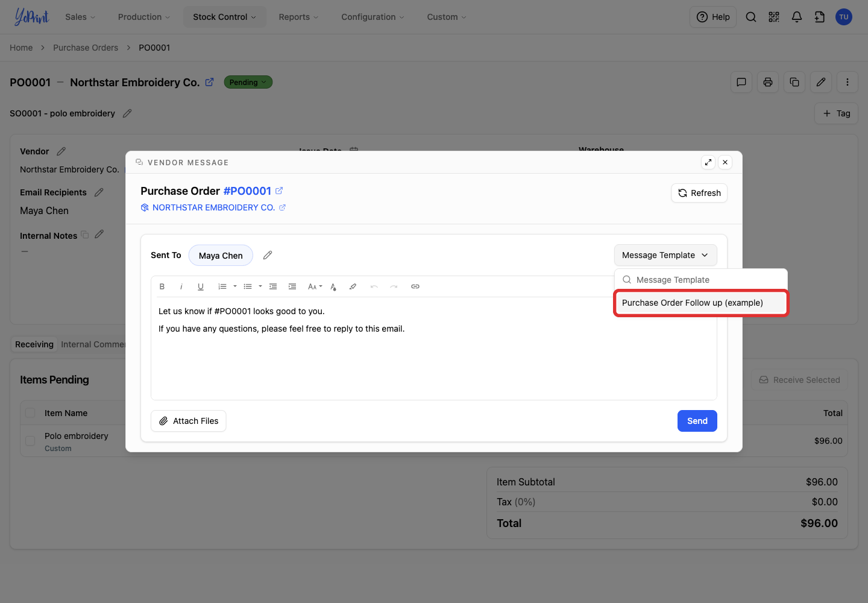This screenshot has width=868, height=603.
Task: Open the Message Template dropdown
Action: click(665, 255)
